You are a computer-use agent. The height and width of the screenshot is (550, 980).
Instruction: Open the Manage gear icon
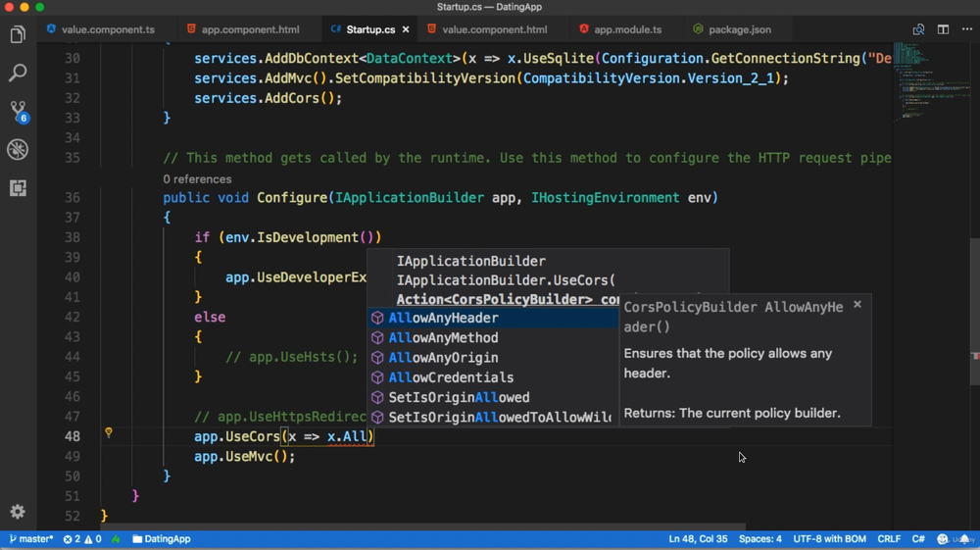point(18,512)
